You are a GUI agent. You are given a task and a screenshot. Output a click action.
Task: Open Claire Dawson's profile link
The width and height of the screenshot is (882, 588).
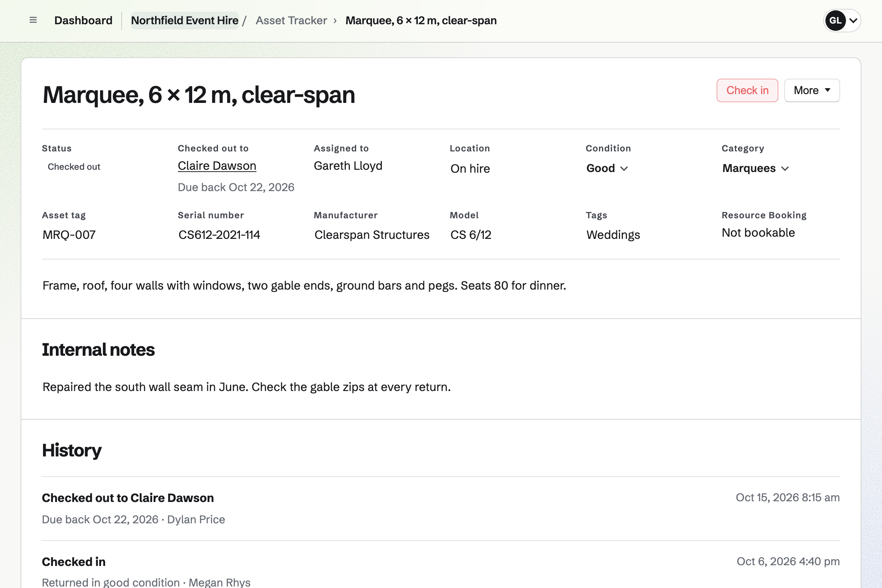(217, 166)
